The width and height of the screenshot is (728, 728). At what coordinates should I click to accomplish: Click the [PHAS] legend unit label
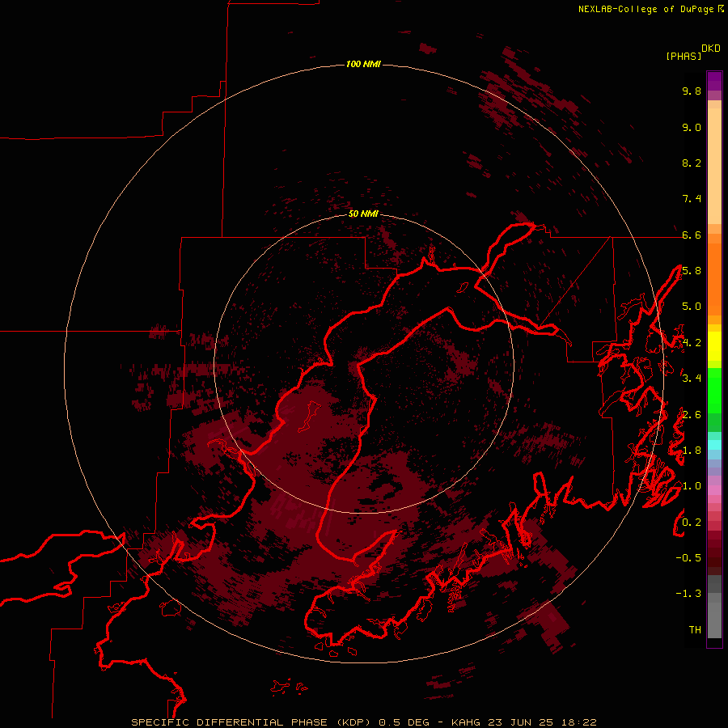[x=684, y=56]
